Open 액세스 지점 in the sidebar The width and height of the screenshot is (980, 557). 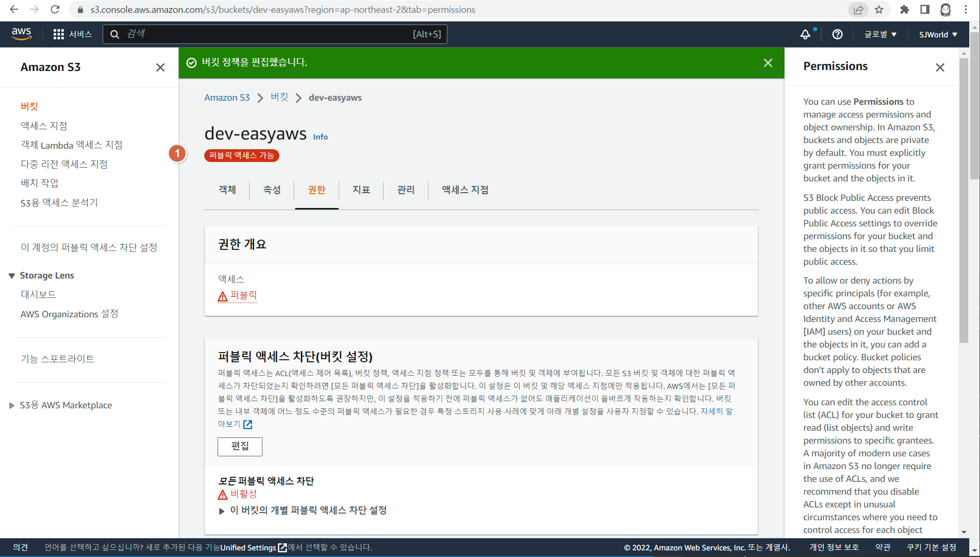click(44, 126)
